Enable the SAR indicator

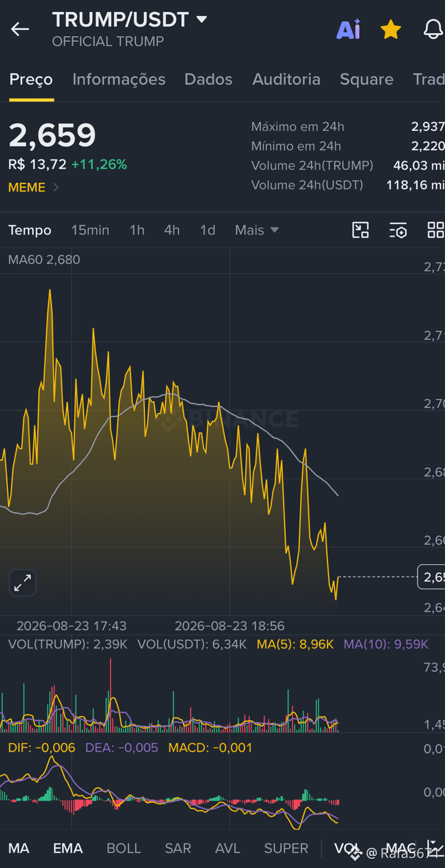pyautogui.click(x=178, y=848)
